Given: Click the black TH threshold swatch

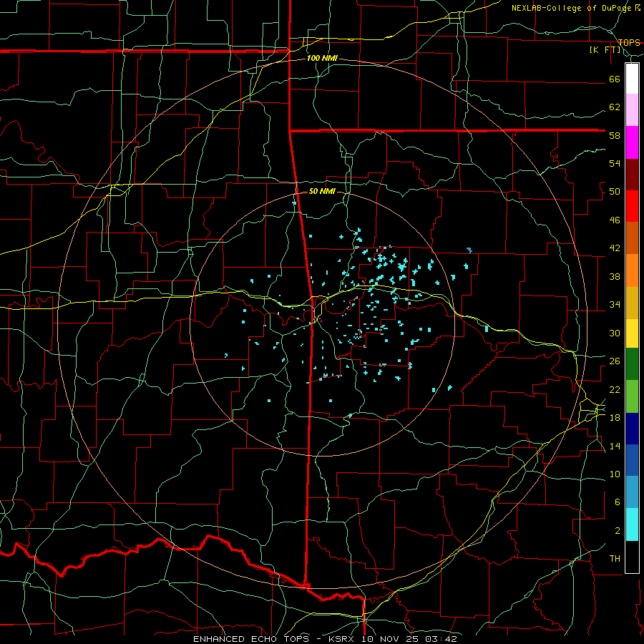Looking at the screenshot, I should click(x=632, y=557).
